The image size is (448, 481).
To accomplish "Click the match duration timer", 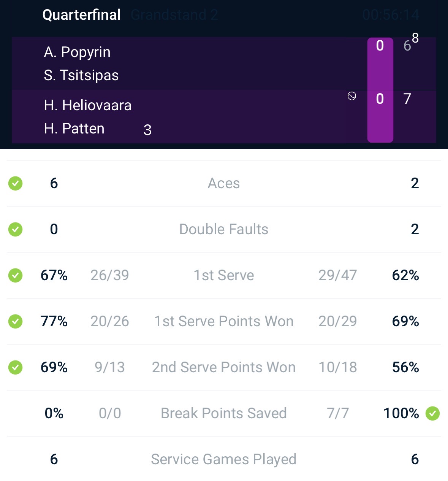I will click(391, 15).
